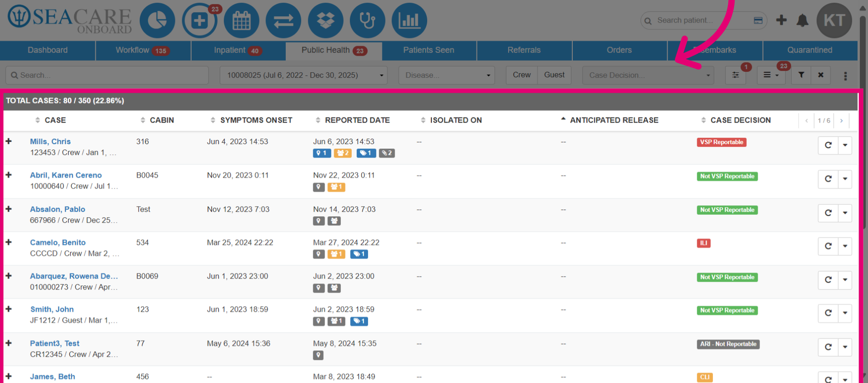Click the transfer arrows icon
The width and height of the screenshot is (868, 383).
click(283, 20)
